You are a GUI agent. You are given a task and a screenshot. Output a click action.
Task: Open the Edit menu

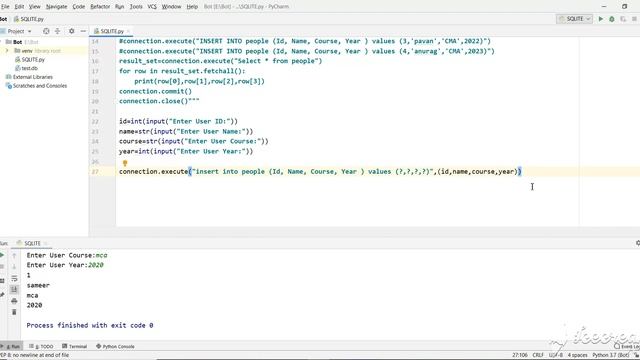19,7
